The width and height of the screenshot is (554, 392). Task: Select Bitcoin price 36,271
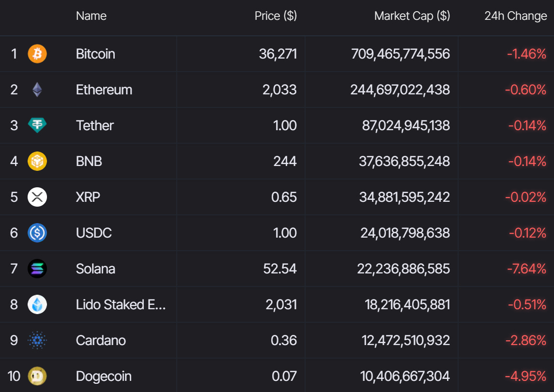tap(277, 54)
